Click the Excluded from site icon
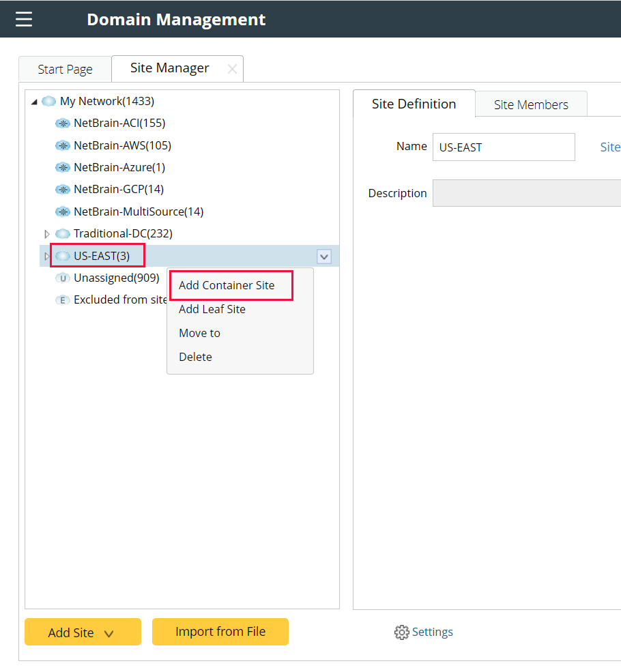621x672 pixels. pos(62,300)
